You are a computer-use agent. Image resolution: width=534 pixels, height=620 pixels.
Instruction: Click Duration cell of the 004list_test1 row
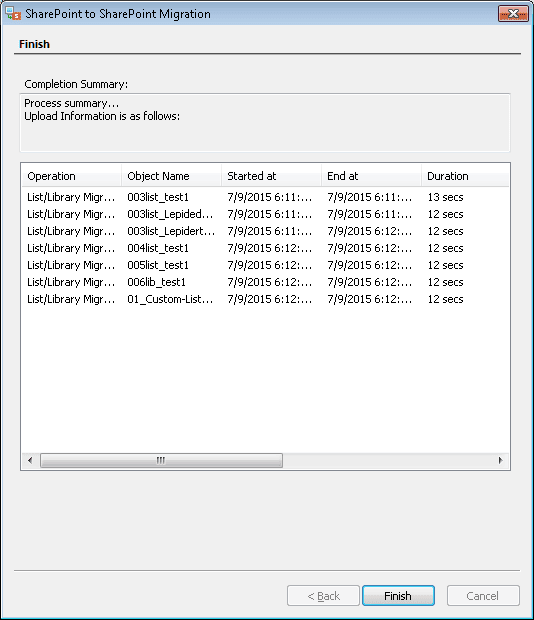click(445, 248)
